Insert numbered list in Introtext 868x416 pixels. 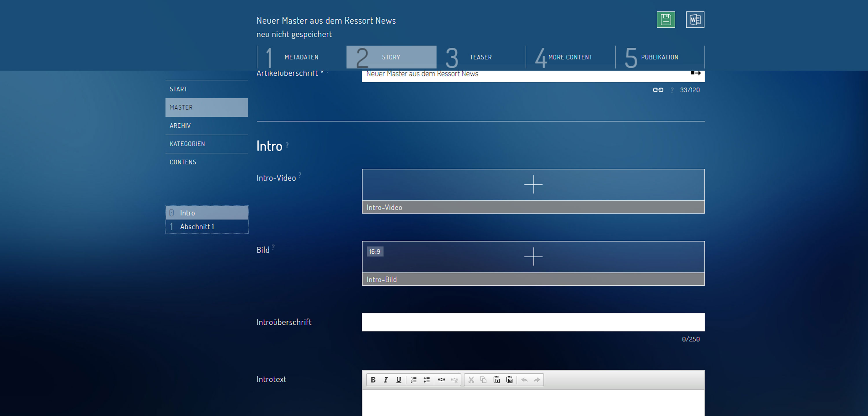point(413,380)
